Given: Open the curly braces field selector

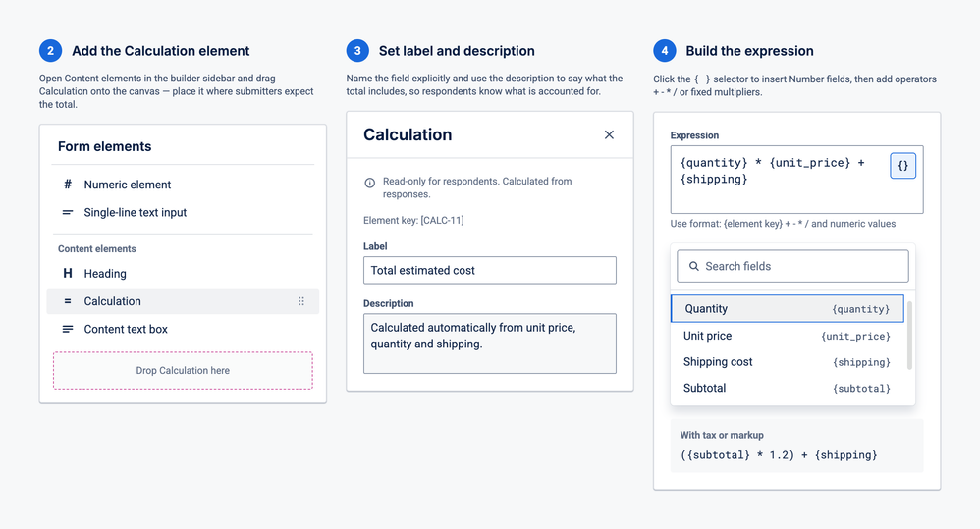Looking at the screenshot, I should click(x=903, y=166).
